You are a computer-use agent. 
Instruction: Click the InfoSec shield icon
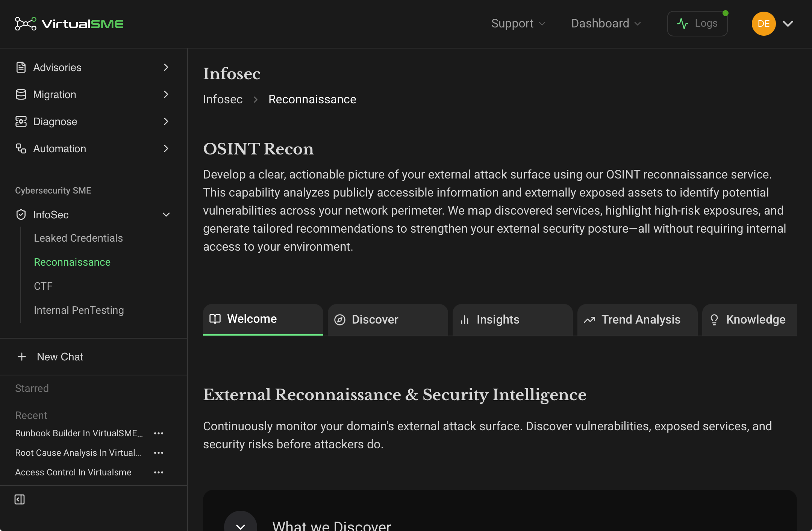[21, 215]
